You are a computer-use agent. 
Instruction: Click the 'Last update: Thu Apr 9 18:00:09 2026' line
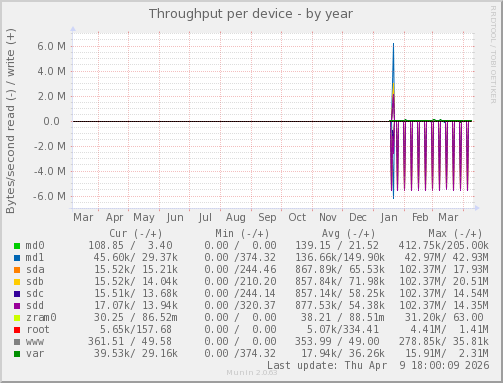click(378, 366)
